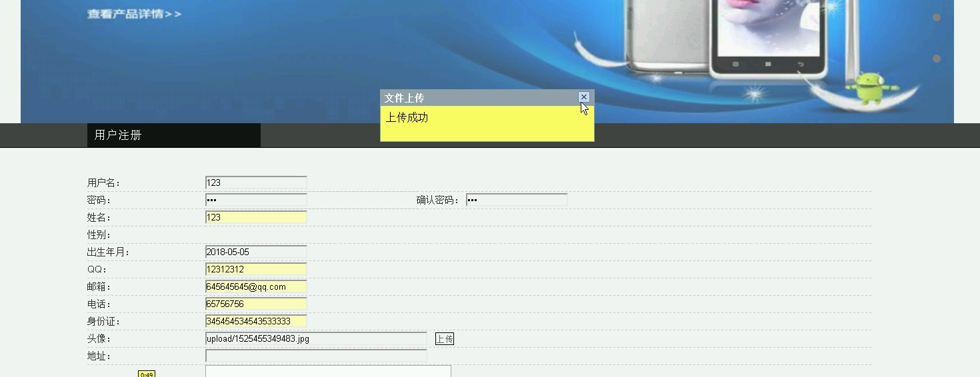Select the 用户注册 tab heading
Viewport: 980px width, 377px height.
pos(174,135)
